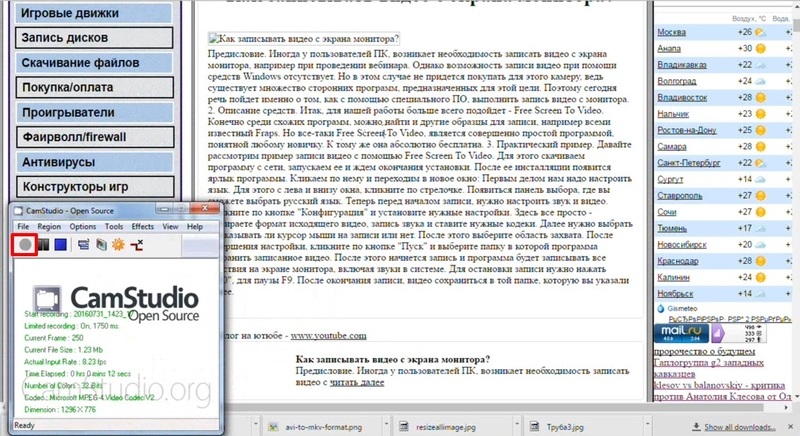
Task: Open the Санкт-Петербург weather link
Action: pos(688,163)
